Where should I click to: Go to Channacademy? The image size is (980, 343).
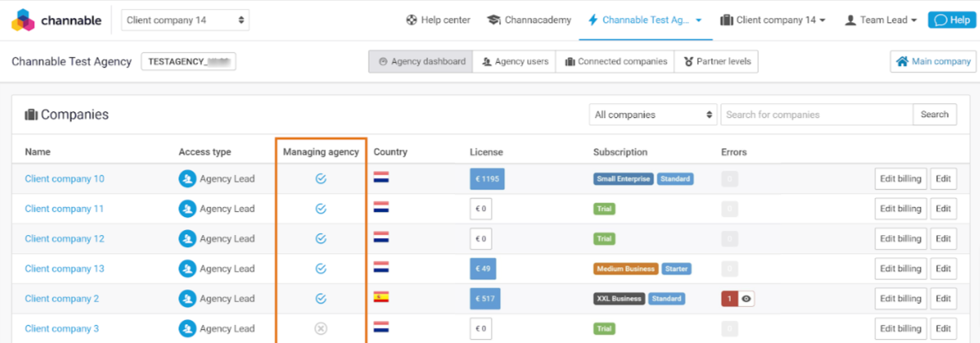[x=530, y=20]
